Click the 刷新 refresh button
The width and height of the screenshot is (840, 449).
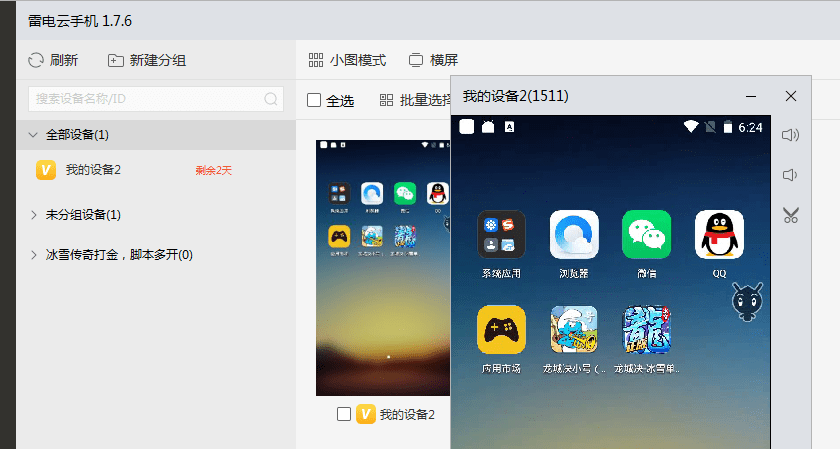coord(53,60)
